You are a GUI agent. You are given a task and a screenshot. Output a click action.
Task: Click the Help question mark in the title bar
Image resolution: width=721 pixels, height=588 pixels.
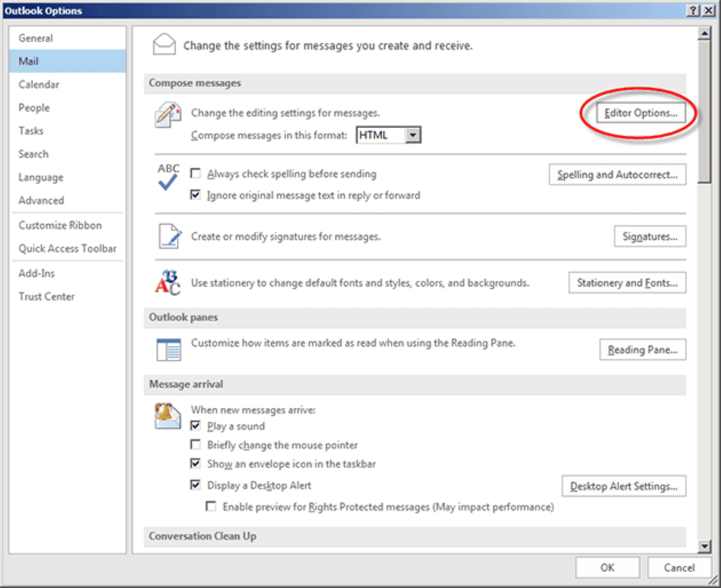(x=693, y=10)
